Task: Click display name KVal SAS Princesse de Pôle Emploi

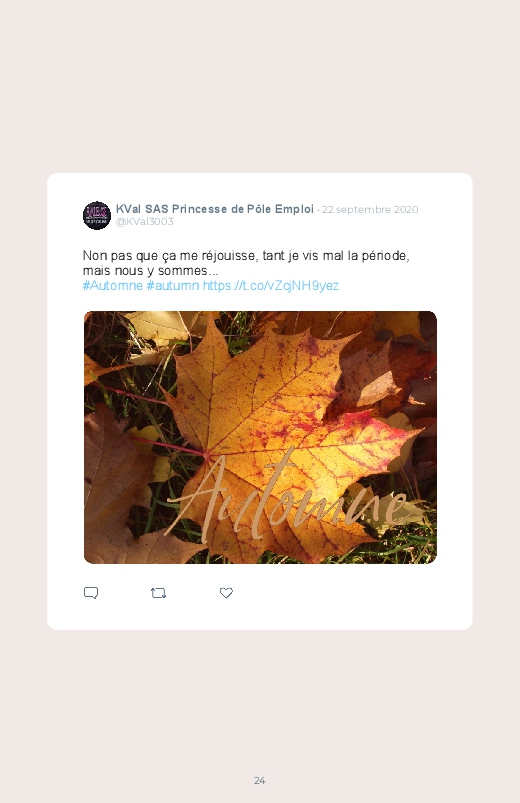Action: tap(215, 209)
